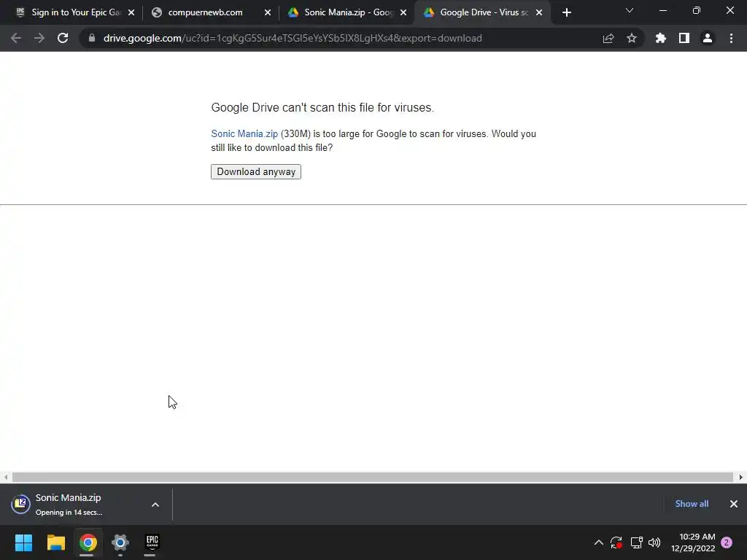Show hidden system tray icons
This screenshot has height=560, width=747.
[x=599, y=542]
